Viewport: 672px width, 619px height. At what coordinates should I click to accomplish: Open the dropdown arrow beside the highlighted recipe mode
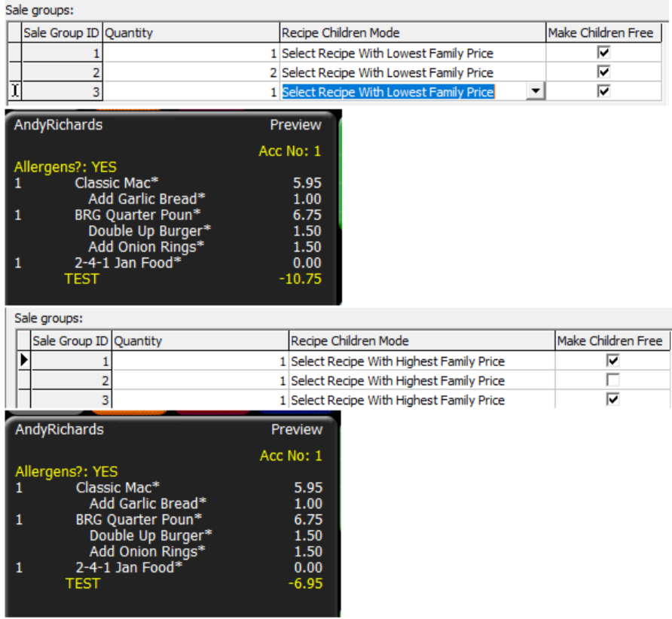coord(535,91)
